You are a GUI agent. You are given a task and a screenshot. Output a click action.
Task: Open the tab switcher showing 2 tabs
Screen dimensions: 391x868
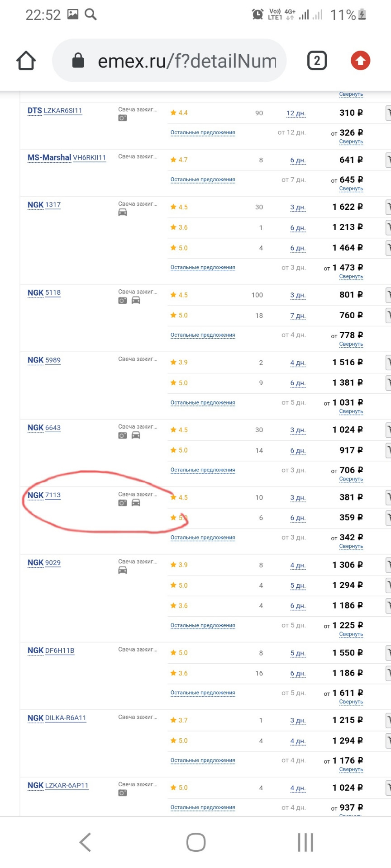(317, 61)
